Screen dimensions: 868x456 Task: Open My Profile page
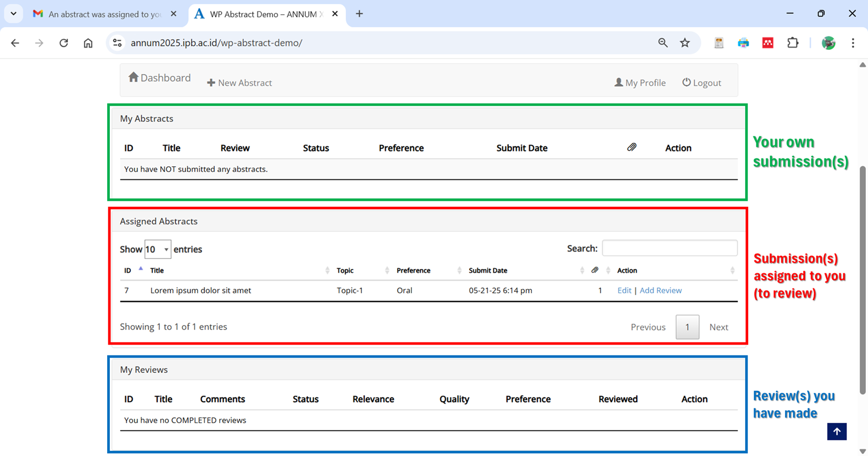click(x=640, y=83)
